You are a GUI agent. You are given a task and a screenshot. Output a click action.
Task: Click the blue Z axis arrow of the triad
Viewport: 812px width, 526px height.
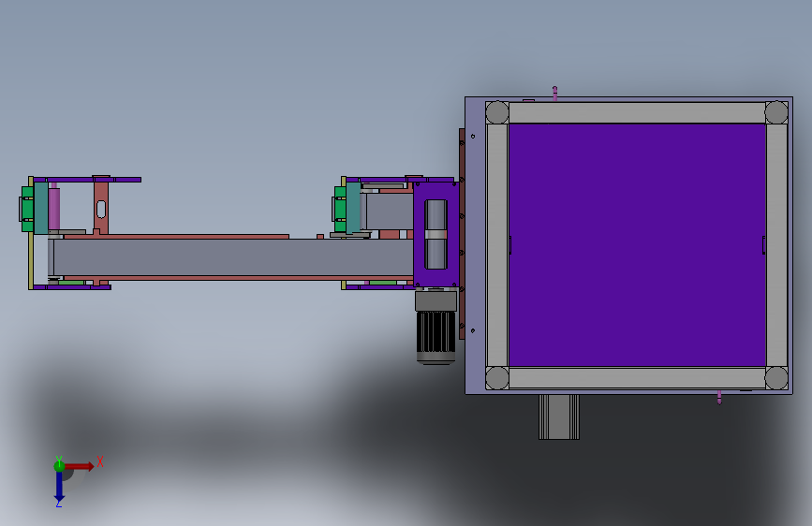click(x=59, y=488)
